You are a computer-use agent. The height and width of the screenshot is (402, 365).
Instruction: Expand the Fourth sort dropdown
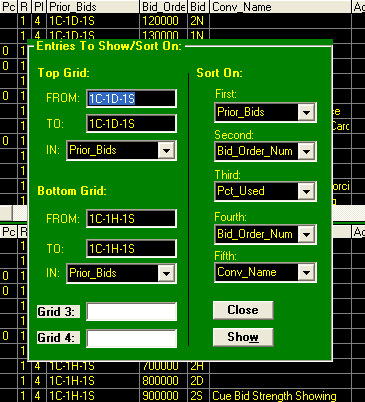pyautogui.click(x=306, y=234)
